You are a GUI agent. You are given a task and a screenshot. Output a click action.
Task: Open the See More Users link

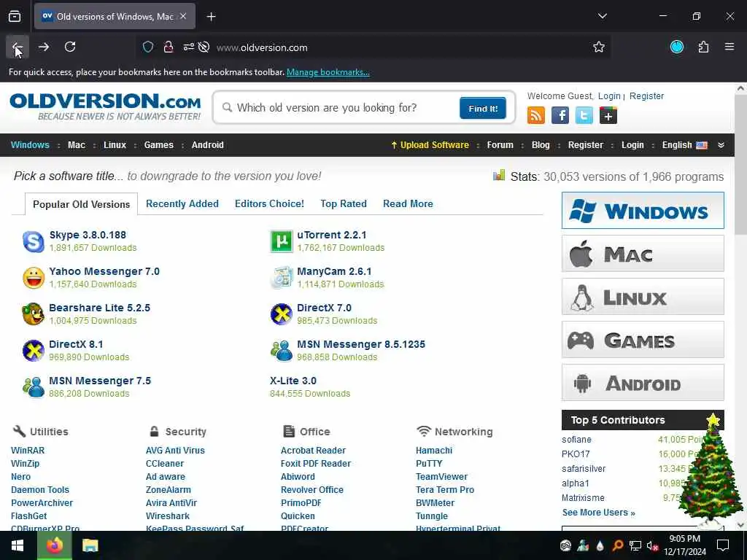(x=598, y=513)
